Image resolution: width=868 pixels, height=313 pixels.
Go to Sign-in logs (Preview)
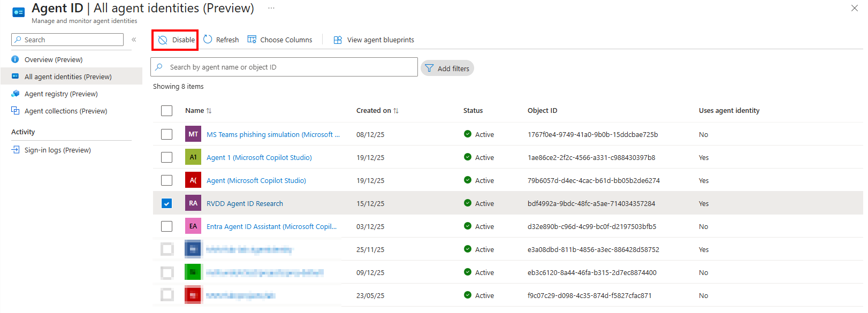click(x=57, y=150)
